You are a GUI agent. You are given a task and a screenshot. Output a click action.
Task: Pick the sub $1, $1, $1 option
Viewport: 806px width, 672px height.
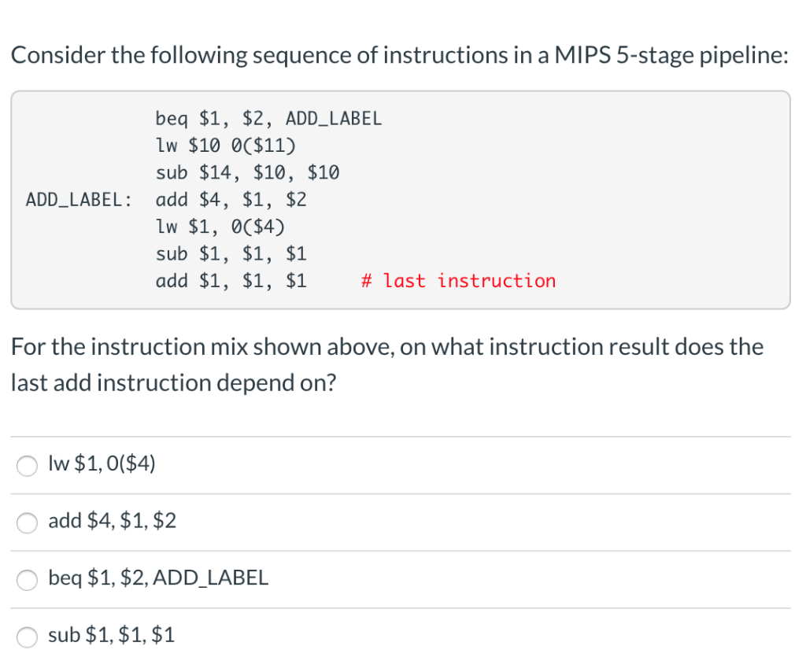coord(27,637)
